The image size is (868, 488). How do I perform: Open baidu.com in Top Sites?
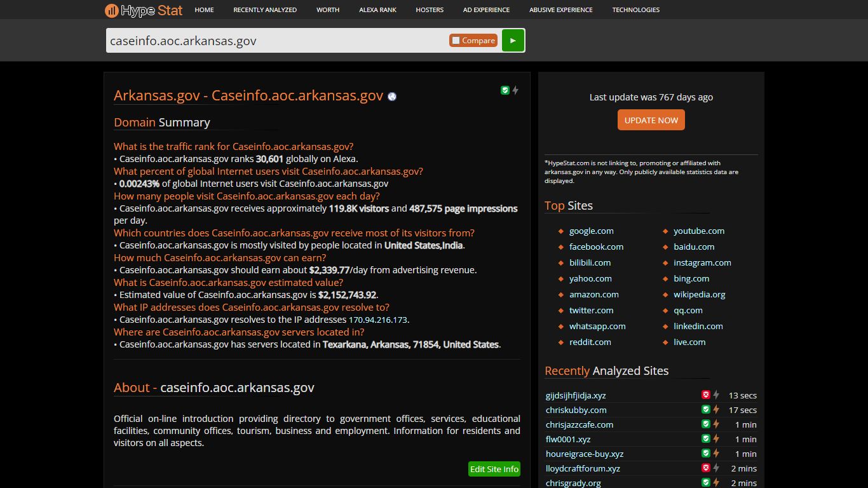694,247
